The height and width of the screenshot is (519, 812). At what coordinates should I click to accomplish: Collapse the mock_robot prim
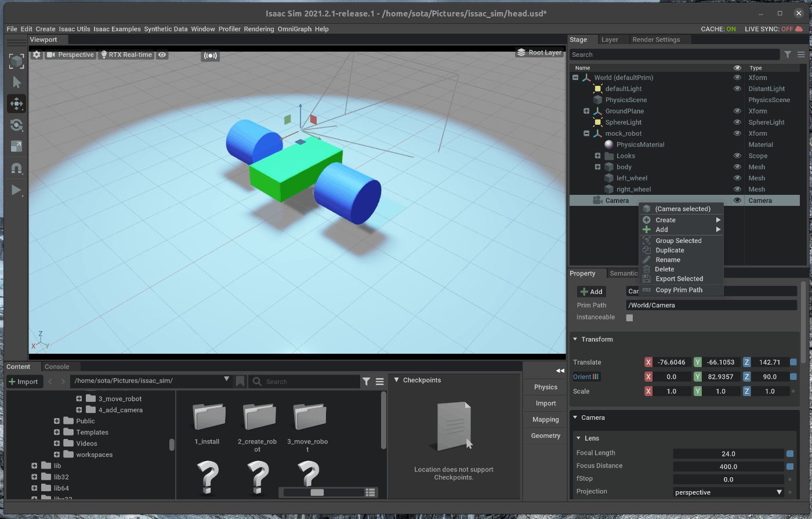pos(586,133)
